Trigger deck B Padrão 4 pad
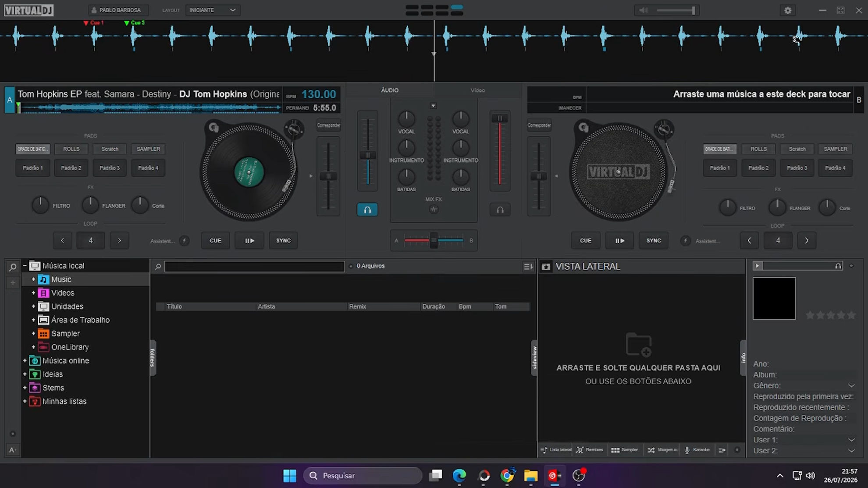Screen dimensions: 868x488 click(x=835, y=168)
